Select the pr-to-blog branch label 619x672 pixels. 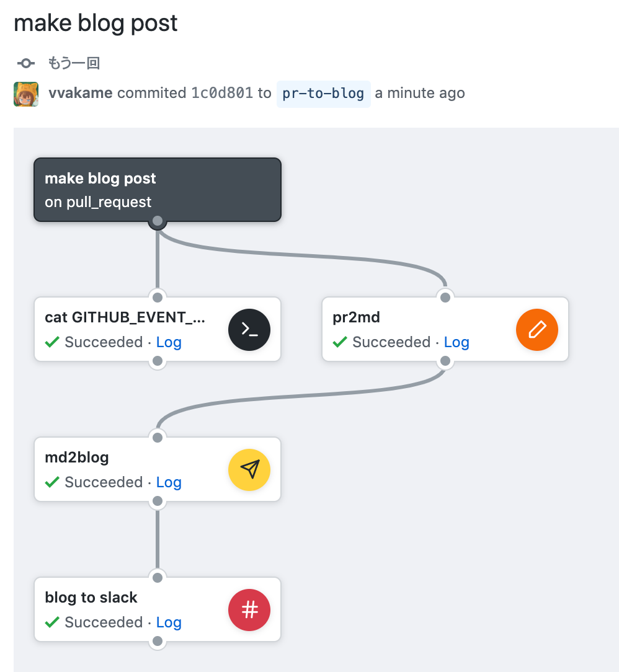[x=323, y=94]
